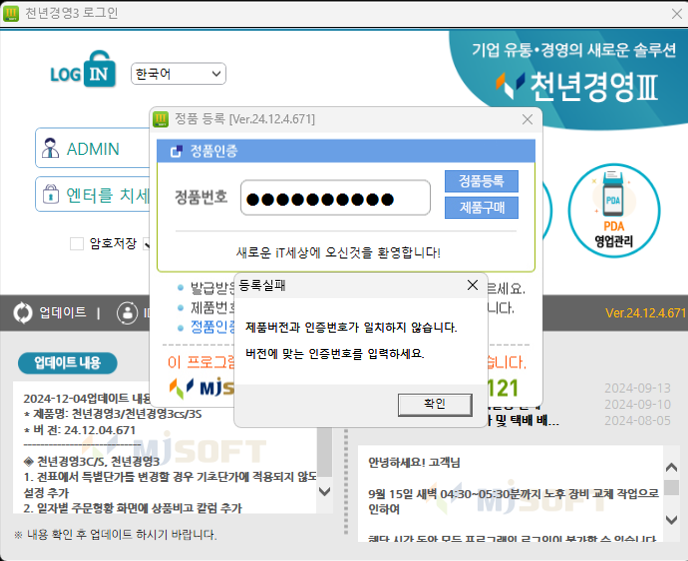
Task: Click the 업데이트 label in the gray bar
Action: [x=63, y=312]
